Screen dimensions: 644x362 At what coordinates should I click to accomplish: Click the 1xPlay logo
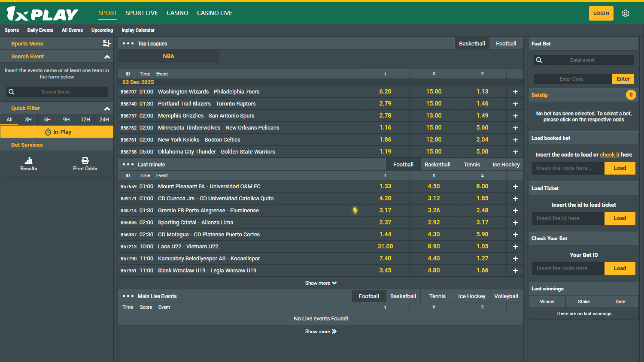point(42,14)
